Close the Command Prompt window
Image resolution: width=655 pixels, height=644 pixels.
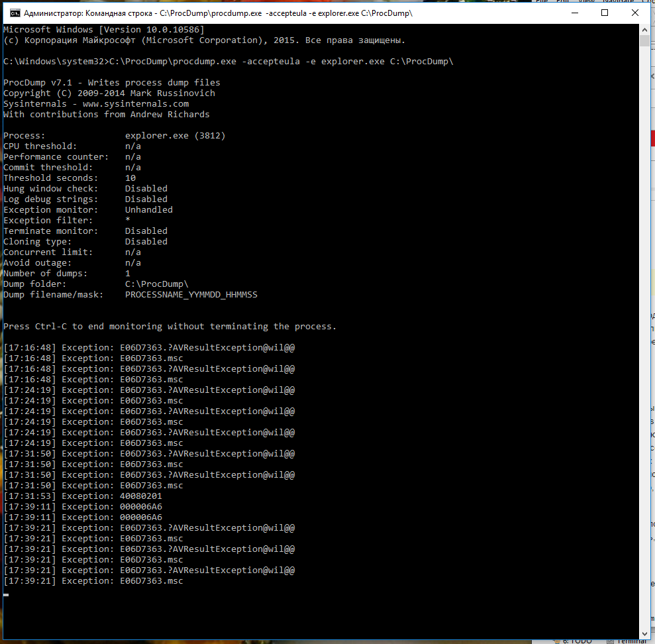coord(635,13)
